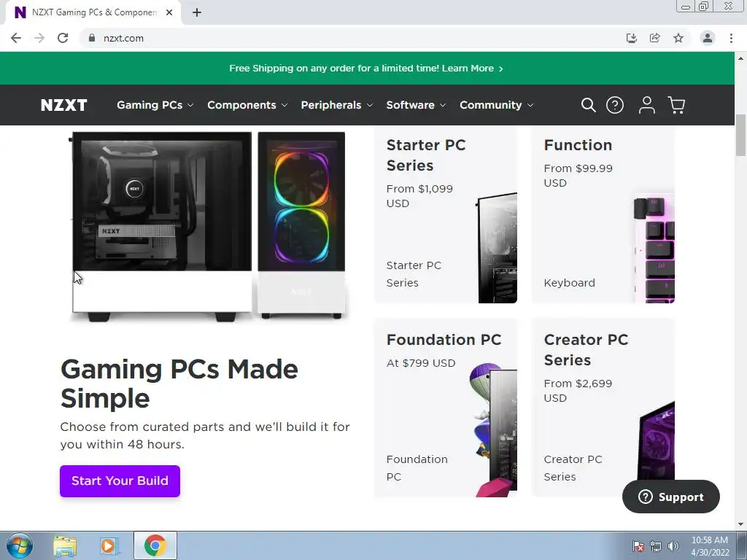Screen dimensions: 747x560
Task: Select the NZXT Gaming PCs browser tab
Action: coord(93,13)
